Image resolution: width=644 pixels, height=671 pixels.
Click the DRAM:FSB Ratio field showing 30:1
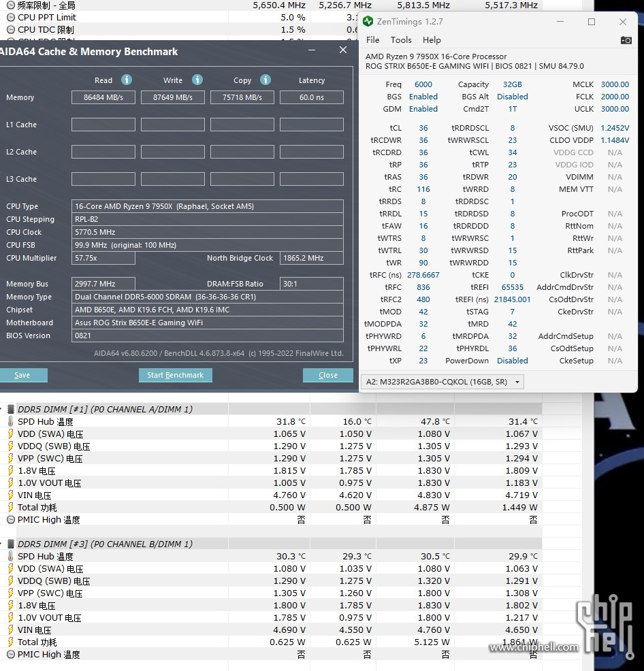pos(312,284)
